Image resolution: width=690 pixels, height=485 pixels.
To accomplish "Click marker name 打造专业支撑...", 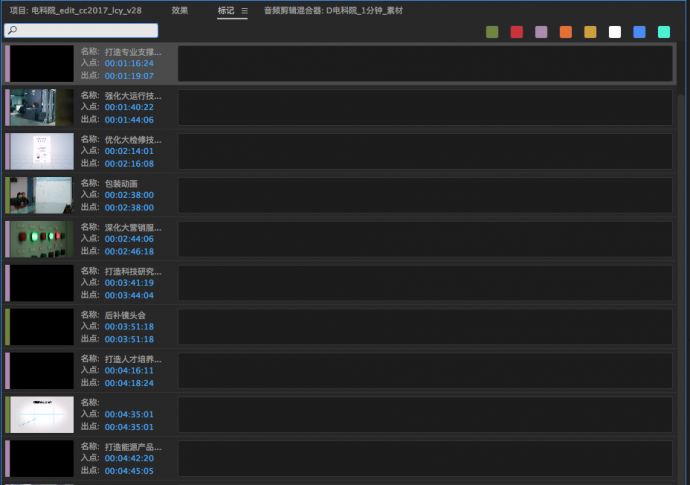I will pos(133,52).
